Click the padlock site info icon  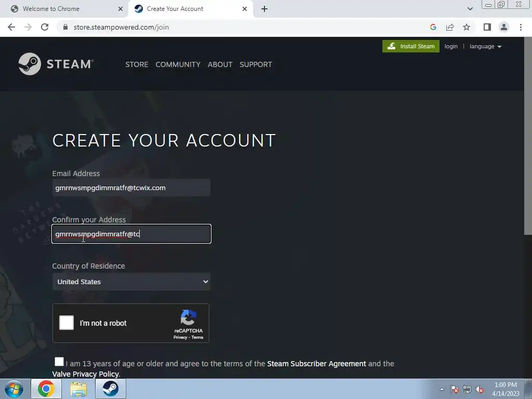pos(65,27)
